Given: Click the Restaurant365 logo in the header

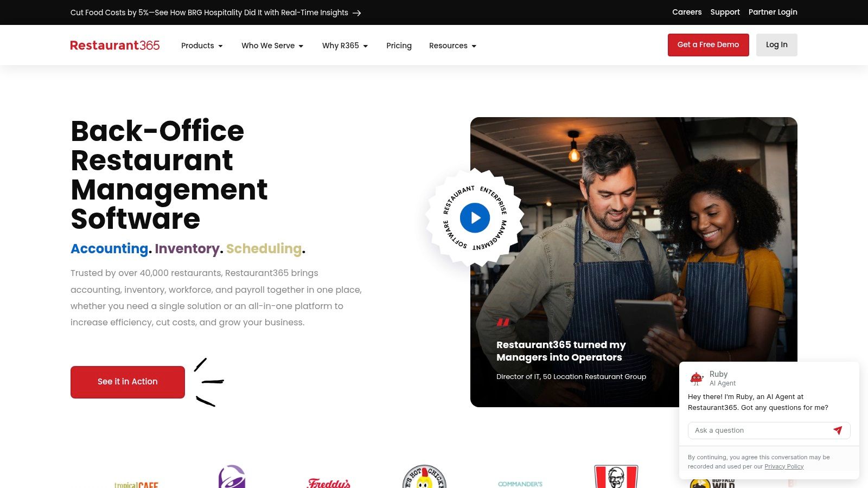Looking at the screenshot, I should [x=114, y=45].
